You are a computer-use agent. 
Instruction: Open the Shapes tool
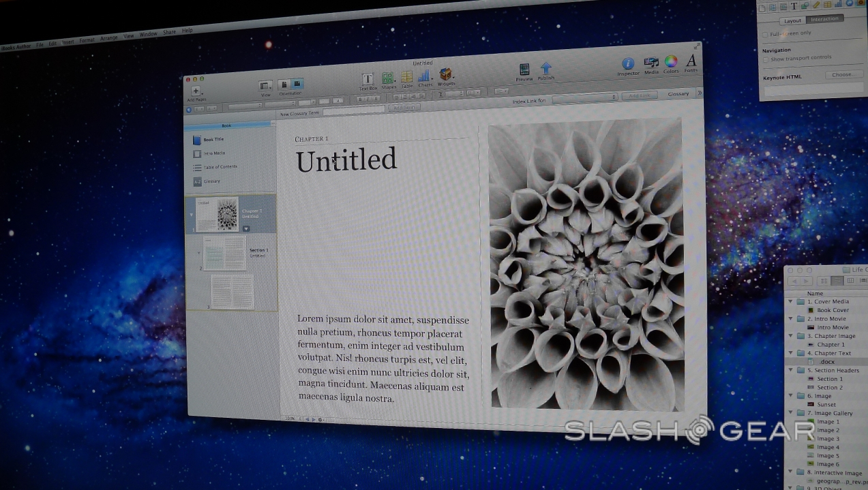(x=387, y=78)
